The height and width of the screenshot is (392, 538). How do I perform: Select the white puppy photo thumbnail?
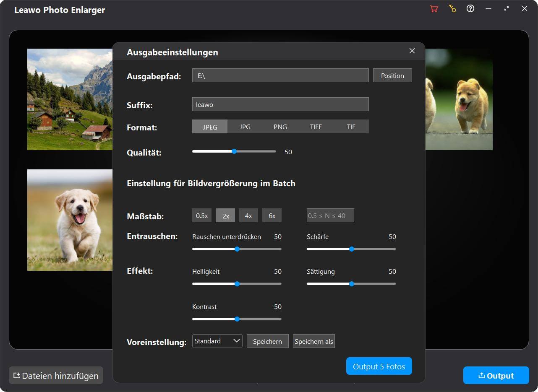(x=70, y=220)
